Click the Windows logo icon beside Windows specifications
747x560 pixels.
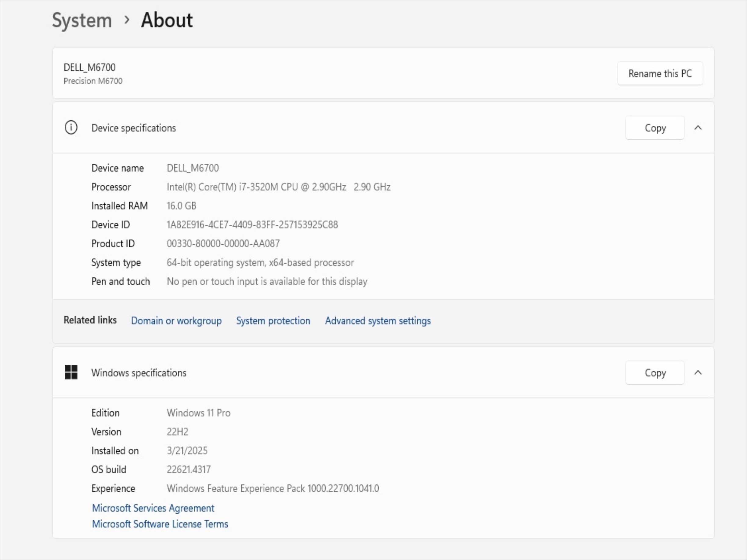[x=71, y=372]
